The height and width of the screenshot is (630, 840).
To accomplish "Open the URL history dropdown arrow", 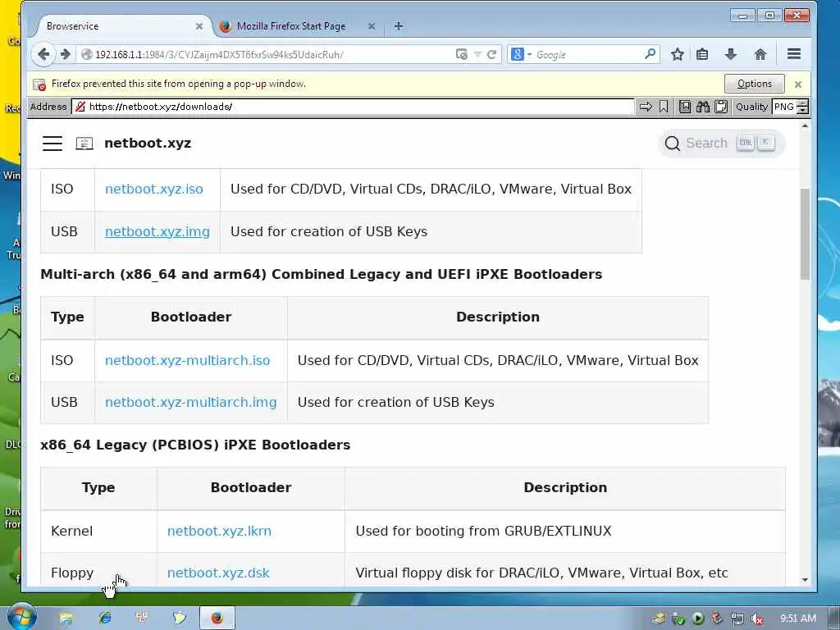I will (x=478, y=55).
